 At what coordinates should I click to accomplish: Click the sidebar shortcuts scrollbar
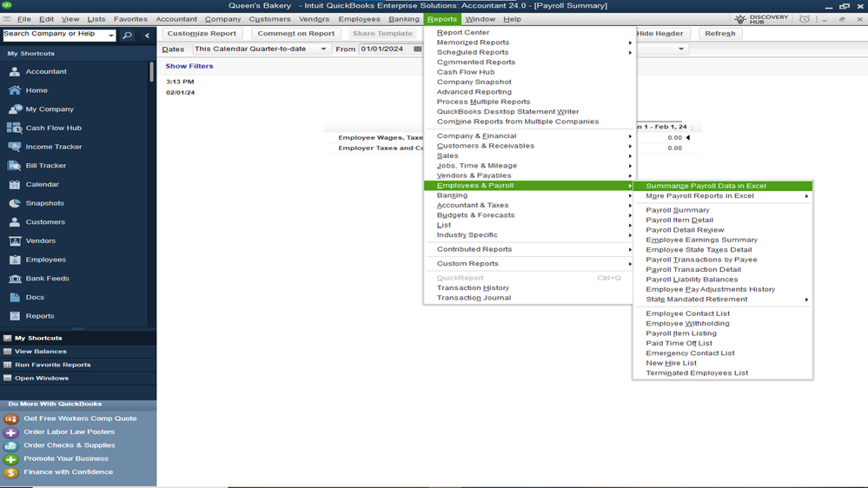(x=151, y=72)
